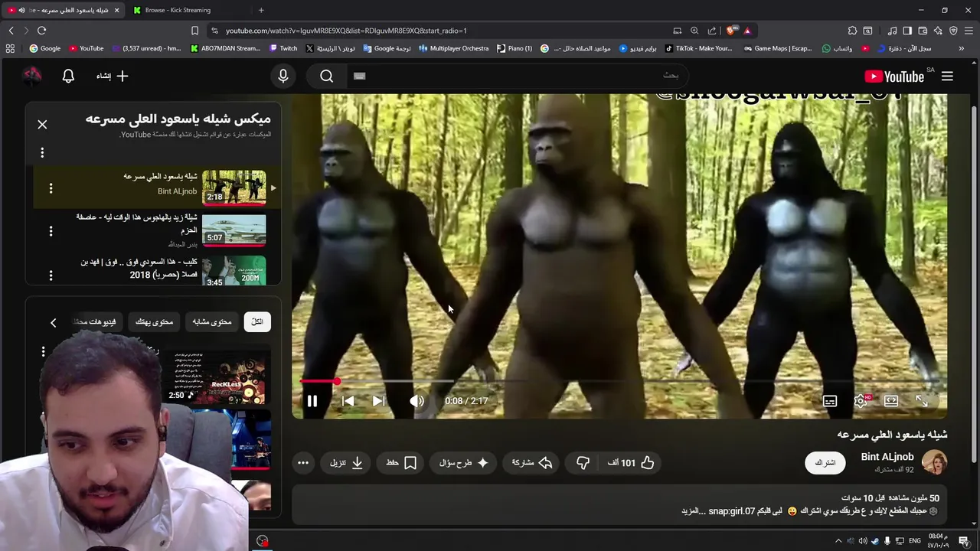Select the الكل filter chip

pos(257,322)
